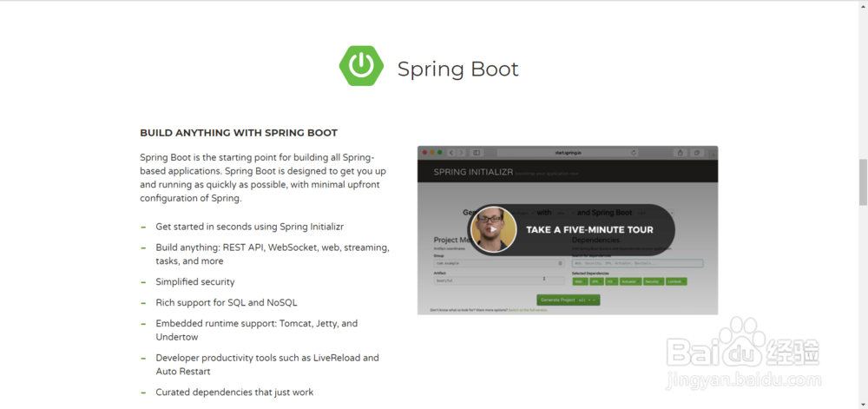Select heading 'BUILD ANYTHING WITH SPRING BOOT'
The image size is (868, 409).
click(x=239, y=133)
